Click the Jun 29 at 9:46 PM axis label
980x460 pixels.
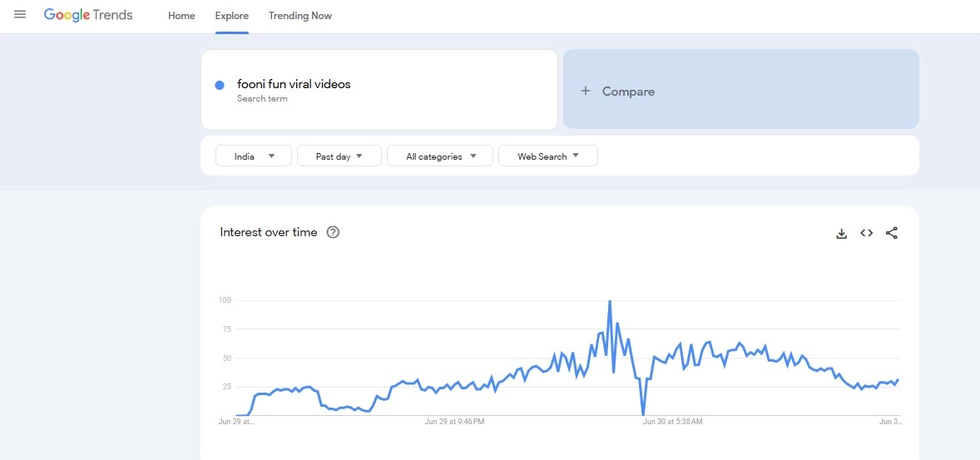(x=454, y=422)
